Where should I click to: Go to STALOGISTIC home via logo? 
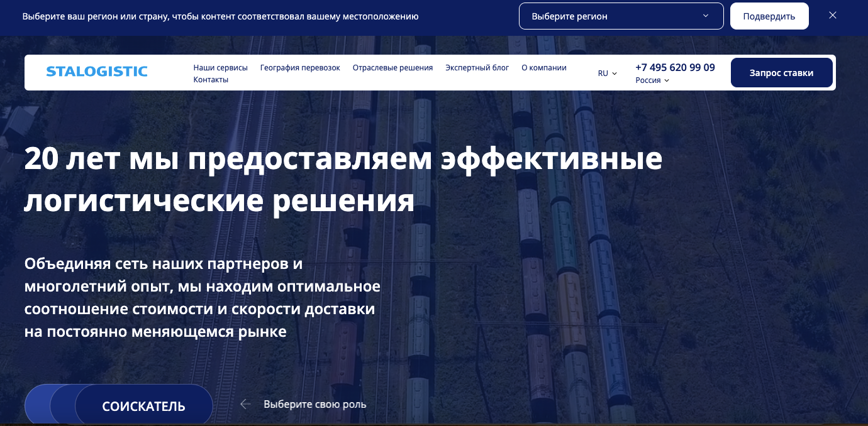pyautogui.click(x=97, y=72)
